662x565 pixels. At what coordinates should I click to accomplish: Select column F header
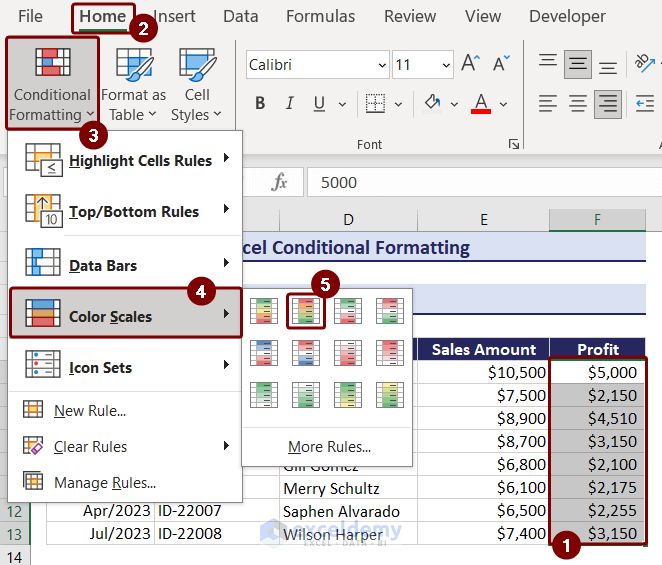597,220
